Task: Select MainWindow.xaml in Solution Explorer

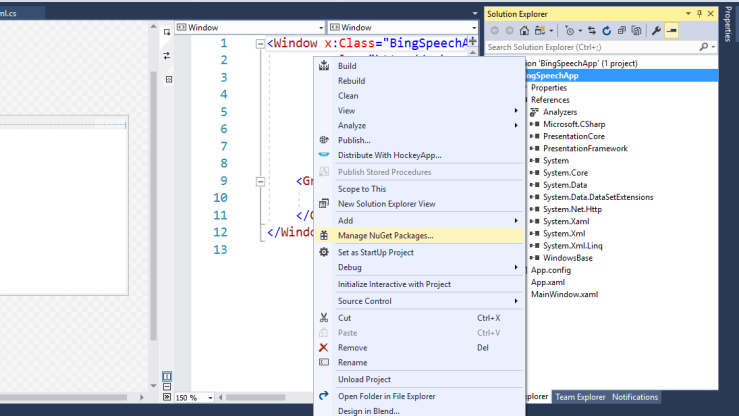Action: tap(564, 295)
